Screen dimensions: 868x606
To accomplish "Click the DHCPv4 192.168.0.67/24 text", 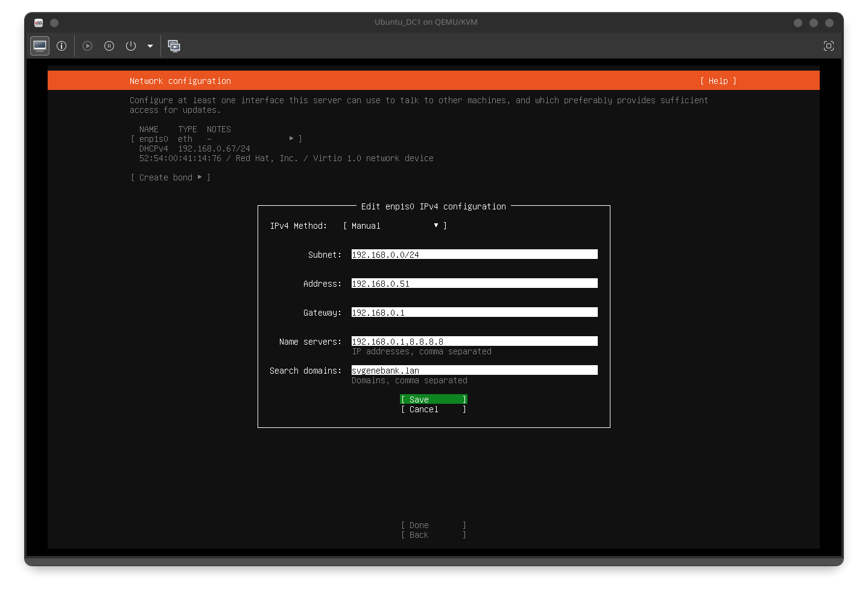I will 195,148.
